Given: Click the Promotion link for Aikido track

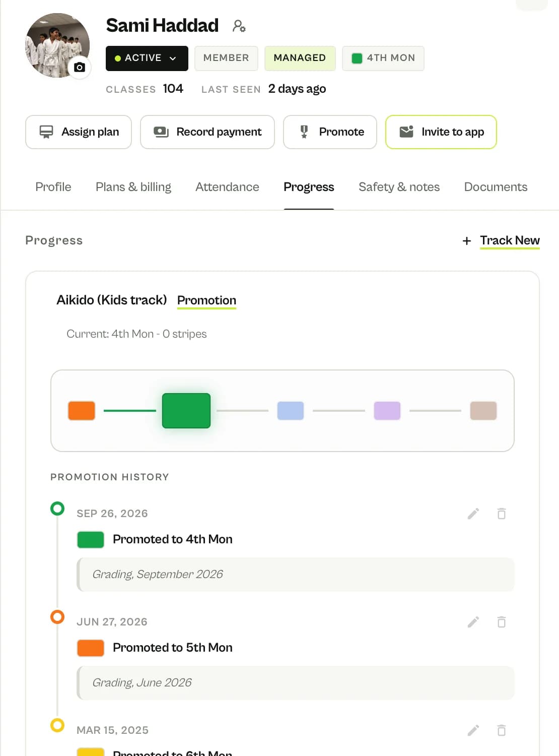Looking at the screenshot, I should click(x=206, y=300).
